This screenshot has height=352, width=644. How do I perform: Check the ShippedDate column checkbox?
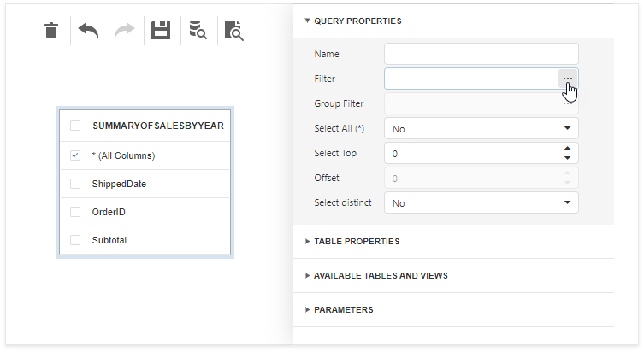[75, 184]
